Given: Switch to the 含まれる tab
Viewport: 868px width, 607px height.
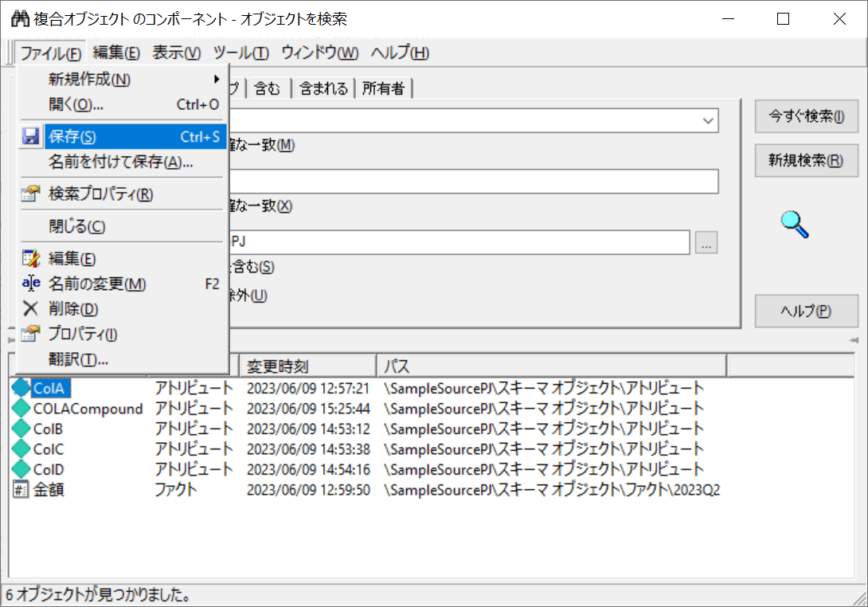Looking at the screenshot, I should 323,88.
